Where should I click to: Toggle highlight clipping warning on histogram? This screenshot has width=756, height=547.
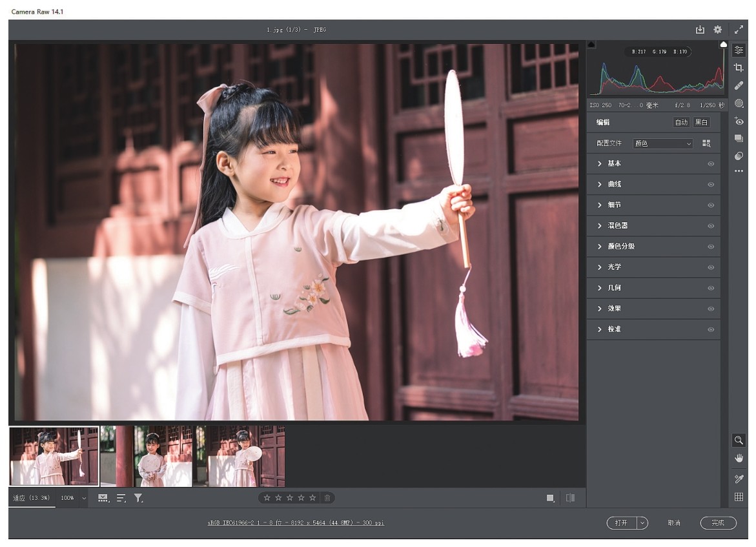tap(724, 45)
